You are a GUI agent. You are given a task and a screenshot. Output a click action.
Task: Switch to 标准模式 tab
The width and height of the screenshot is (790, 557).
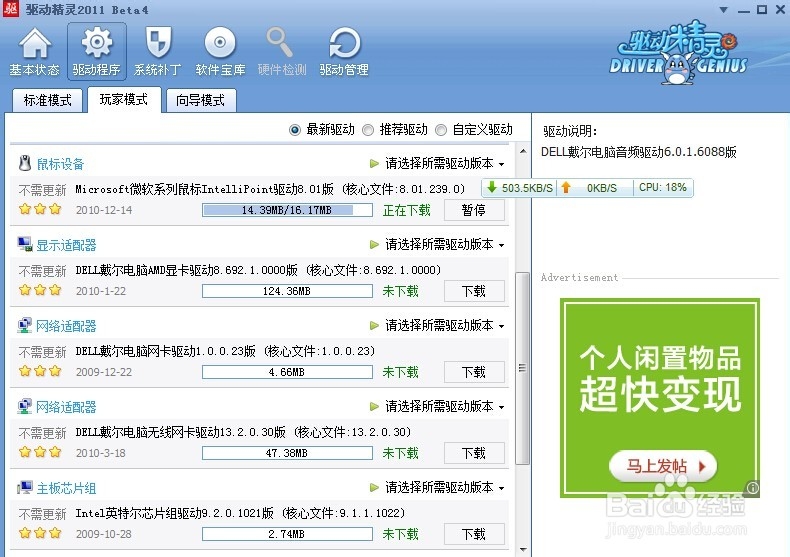[47, 100]
